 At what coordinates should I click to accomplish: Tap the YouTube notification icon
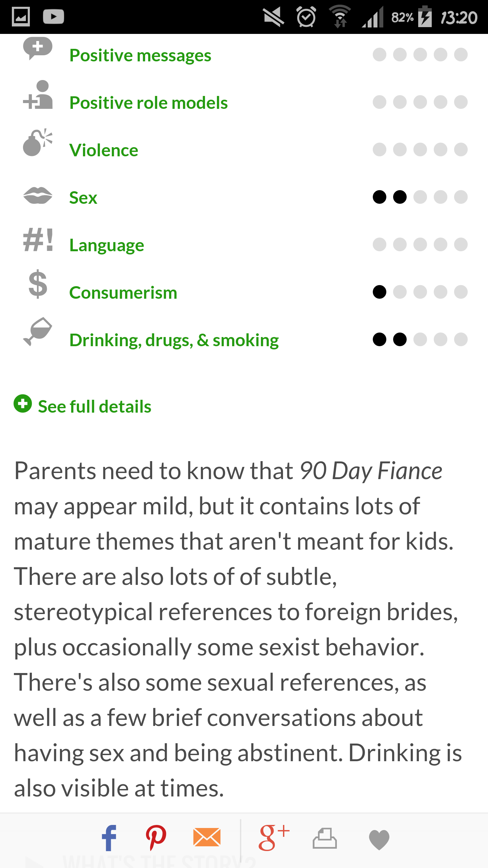tap(54, 17)
